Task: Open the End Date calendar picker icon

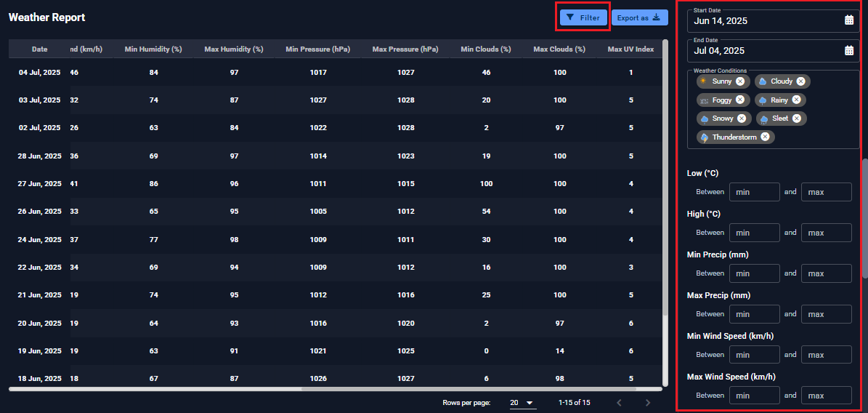Action: point(849,50)
